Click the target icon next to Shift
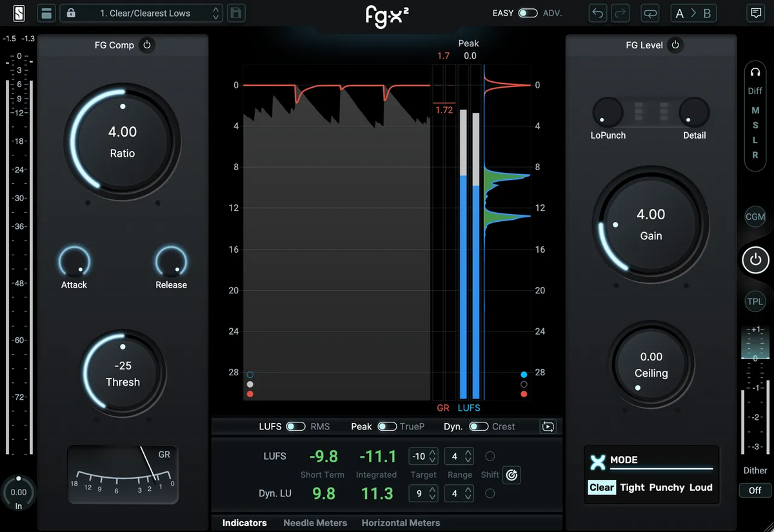This screenshot has height=532, width=774. point(511,475)
